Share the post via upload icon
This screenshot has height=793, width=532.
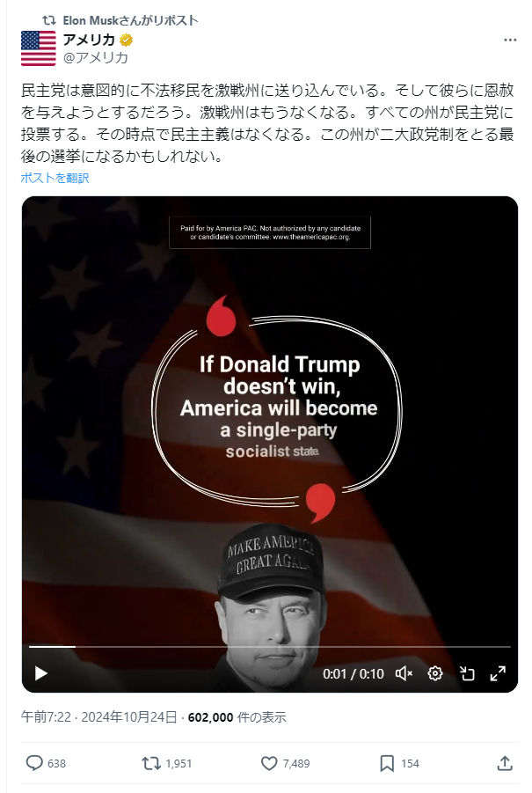click(505, 763)
